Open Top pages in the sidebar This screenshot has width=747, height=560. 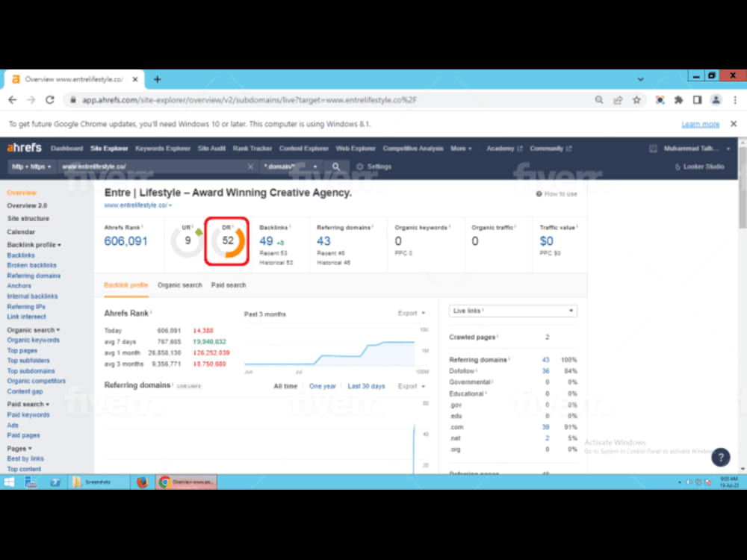pos(22,350)
